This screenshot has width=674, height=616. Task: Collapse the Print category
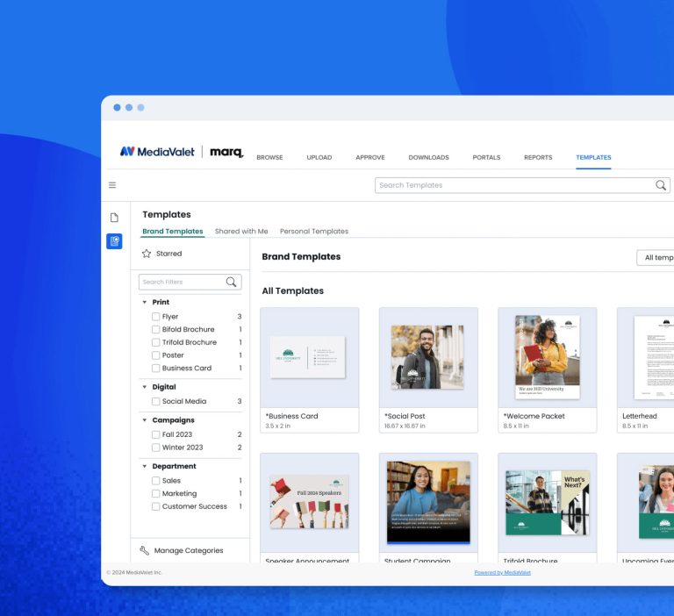click(145, 302)
